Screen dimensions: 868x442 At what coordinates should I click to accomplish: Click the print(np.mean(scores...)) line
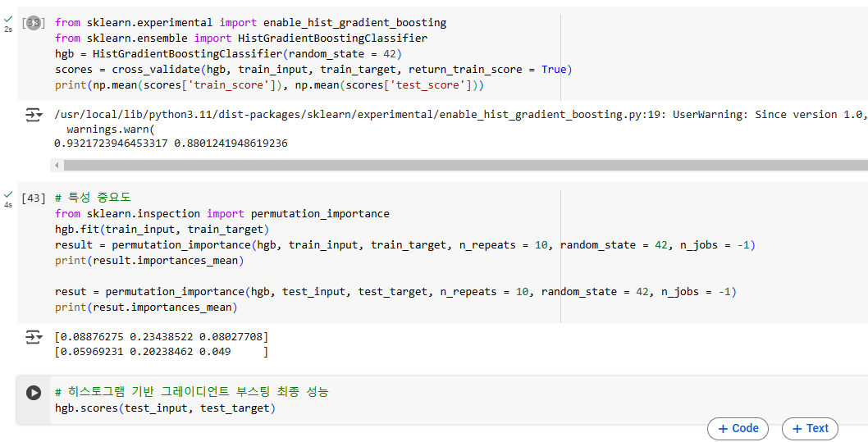click(x=270, y=85)
